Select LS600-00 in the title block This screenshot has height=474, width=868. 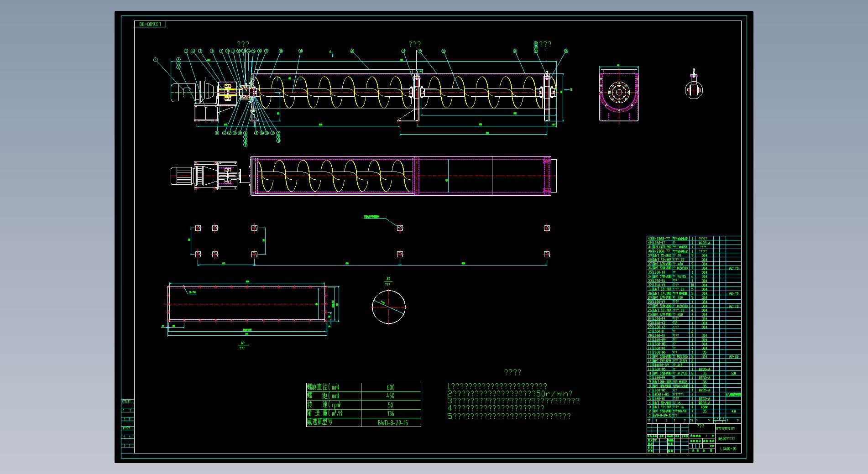tap(728, 448)
